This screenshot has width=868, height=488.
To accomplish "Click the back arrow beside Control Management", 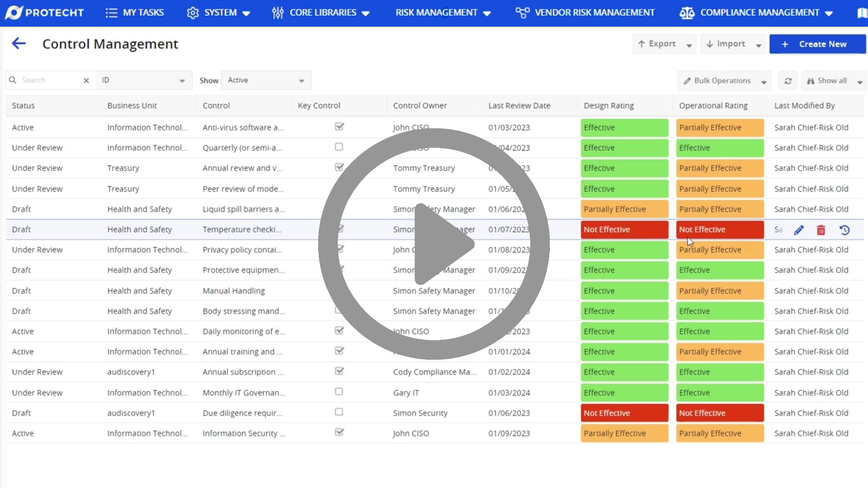I will point(19,43).
